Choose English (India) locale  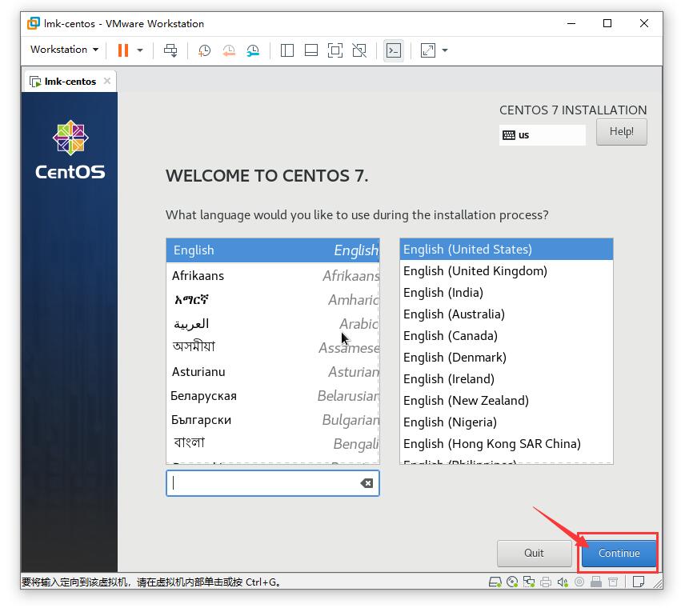(507, 293)
